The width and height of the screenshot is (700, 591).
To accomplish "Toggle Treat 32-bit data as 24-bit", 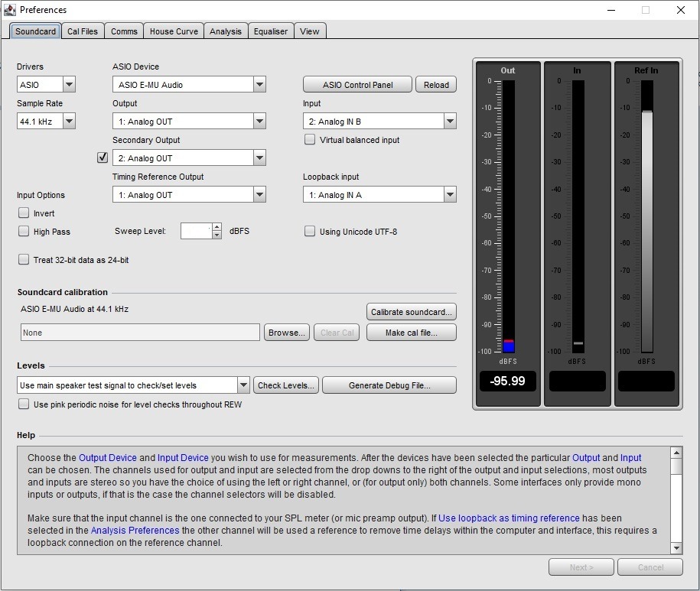I will [x=24, y=260].
